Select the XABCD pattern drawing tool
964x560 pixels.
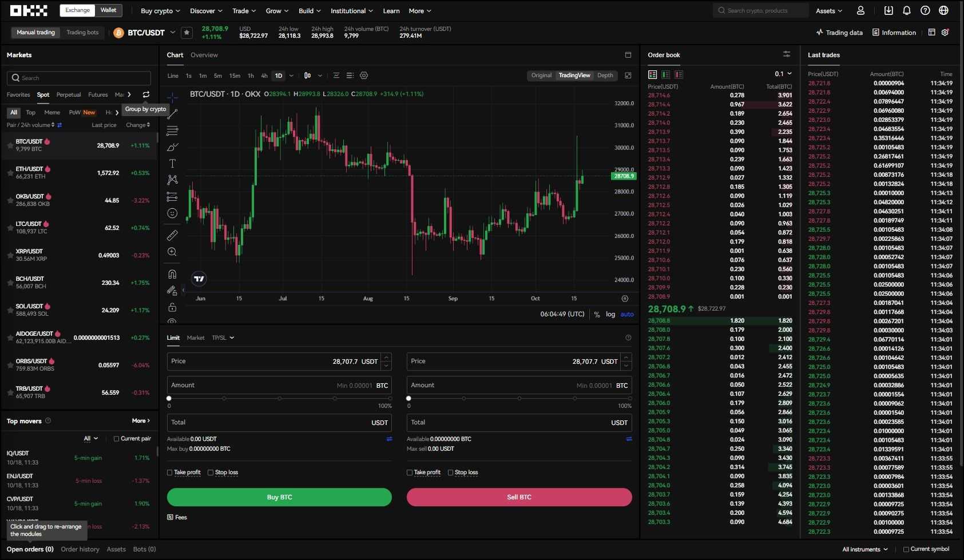coord(172,180)
